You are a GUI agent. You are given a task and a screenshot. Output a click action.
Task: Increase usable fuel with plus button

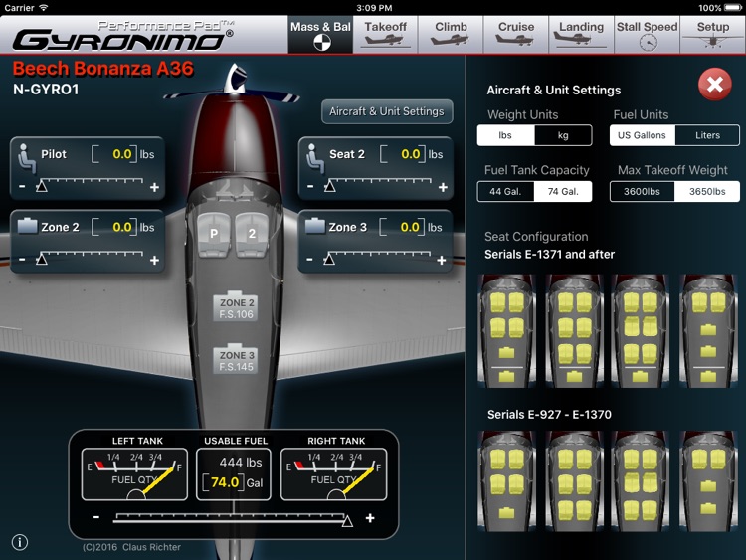pyautogui.click(x=370, y=518)
